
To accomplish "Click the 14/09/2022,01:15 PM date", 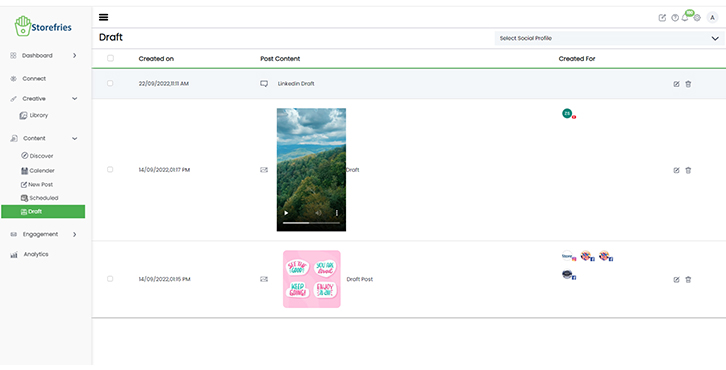I will pyautogui.click(x=164, y=279).
